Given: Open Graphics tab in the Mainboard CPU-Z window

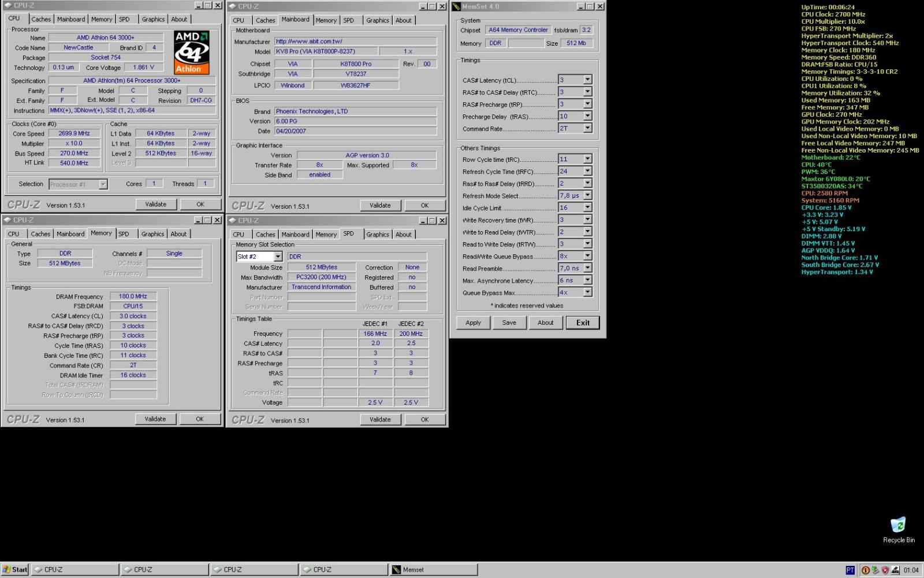Looking at the screenshot, I should tap(377, 20).
